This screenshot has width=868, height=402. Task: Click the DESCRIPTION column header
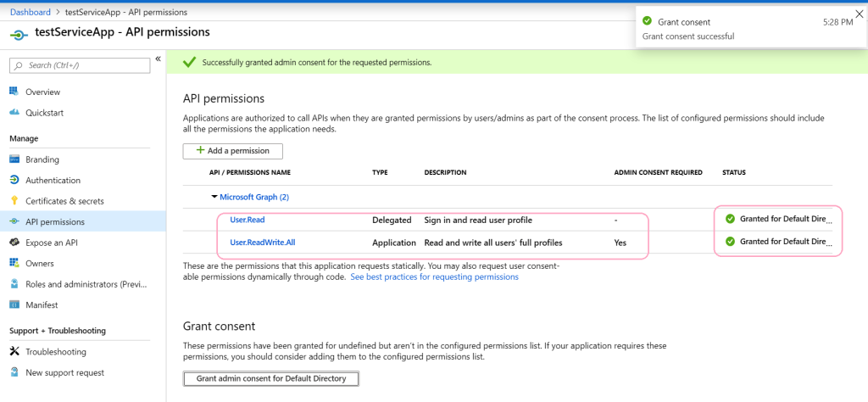[x=446, y=173]
